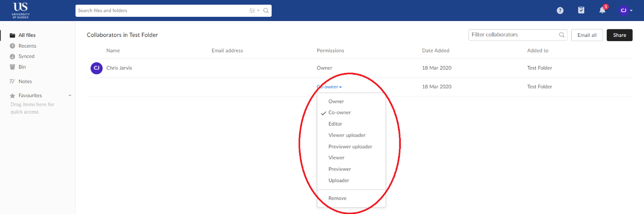This screenshot has height=214, width=644.
Task: Click the Share button
Action: click(x=620, y=35)
